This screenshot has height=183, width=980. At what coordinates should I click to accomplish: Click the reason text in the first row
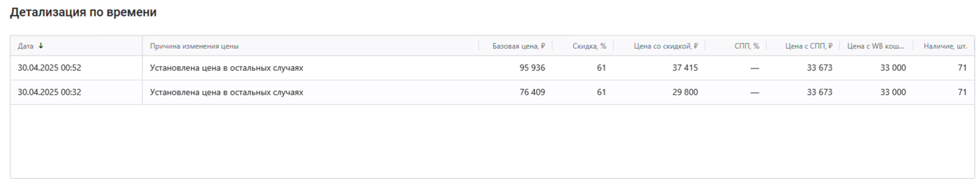point(226,68)
